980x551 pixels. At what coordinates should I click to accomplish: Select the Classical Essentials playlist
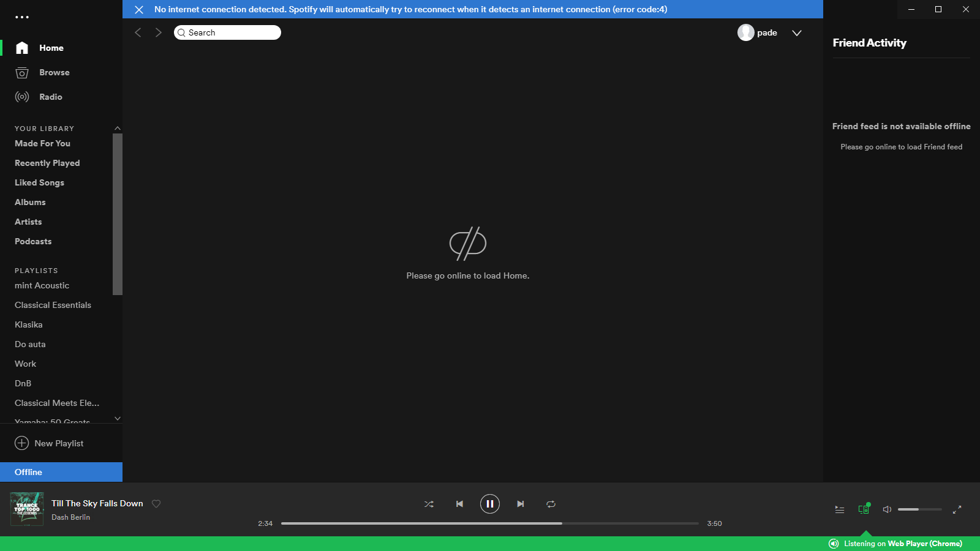click(53, 305)
